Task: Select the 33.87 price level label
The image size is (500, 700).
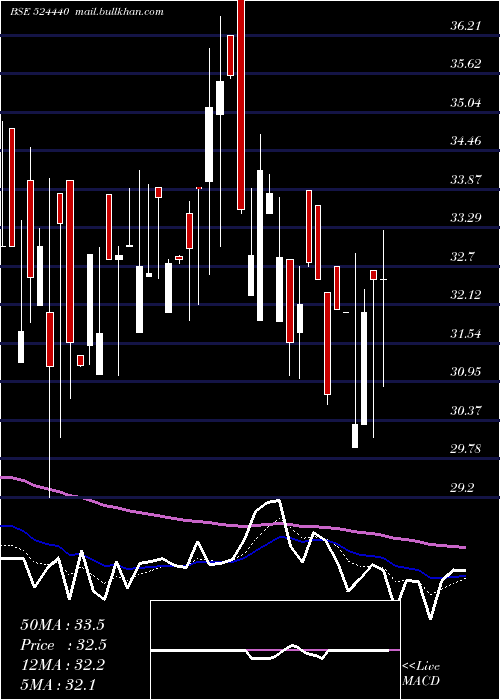Action: click(x=466, y=180)
